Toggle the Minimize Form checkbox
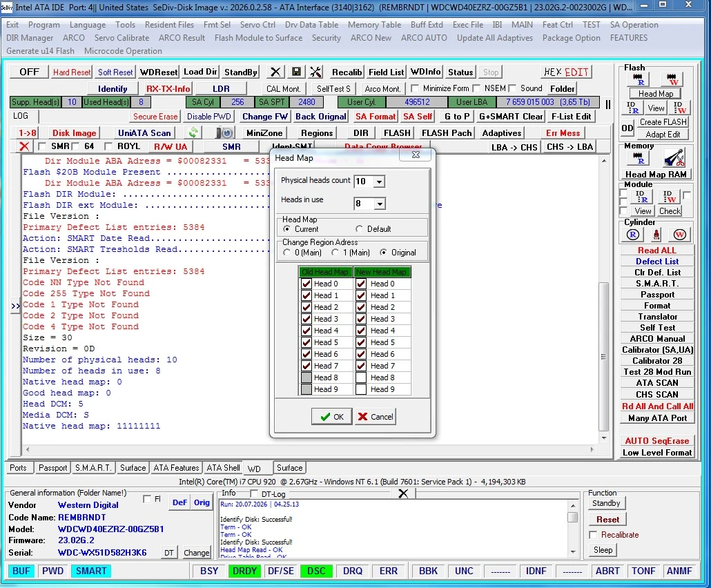The height and width of the screenshot is (588, 711). (x=414, y=88)
